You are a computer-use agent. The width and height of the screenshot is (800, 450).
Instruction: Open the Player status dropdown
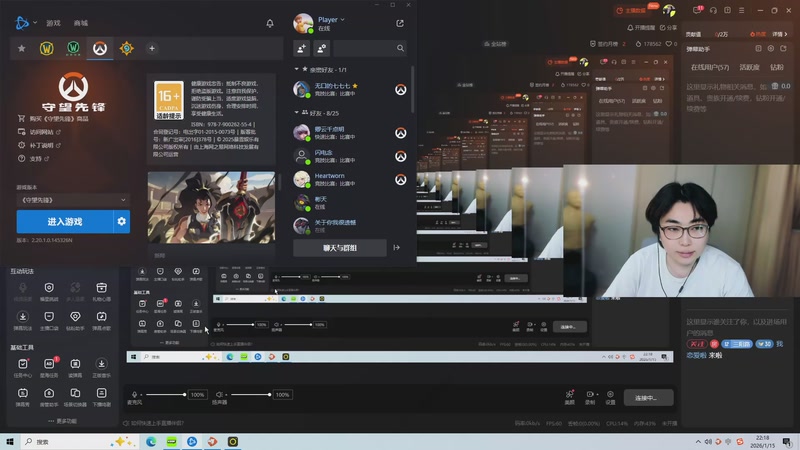click(x=331, y=19)
